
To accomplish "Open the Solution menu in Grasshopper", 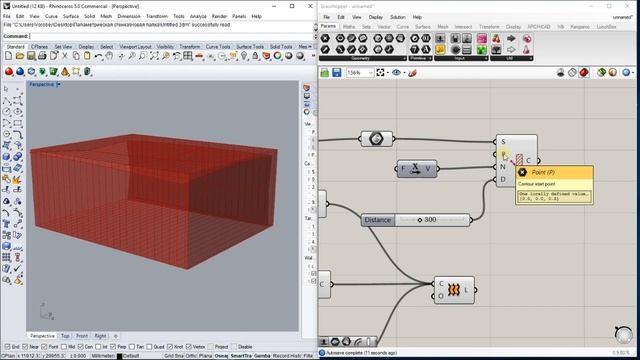I will pos(398,17).
